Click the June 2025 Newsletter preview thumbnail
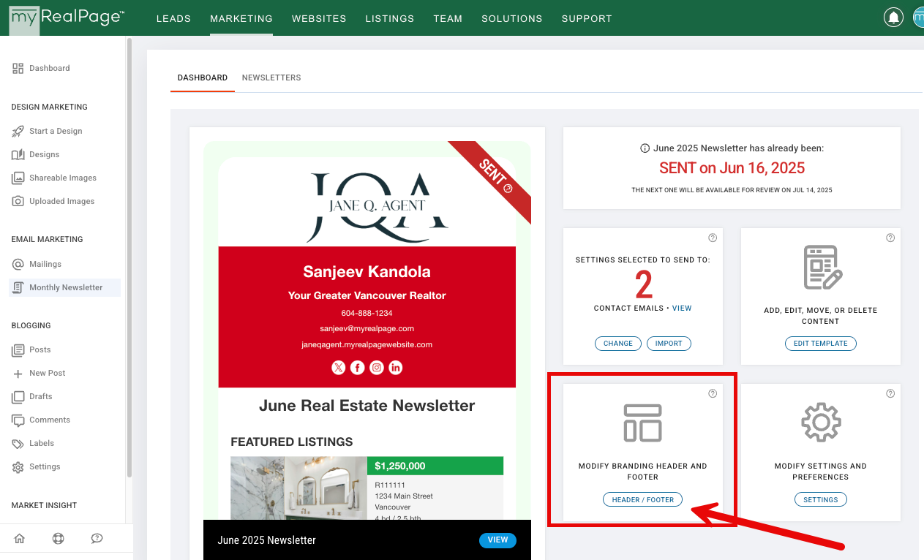This screenshot has width=924, height=560. tap(367, 329)
